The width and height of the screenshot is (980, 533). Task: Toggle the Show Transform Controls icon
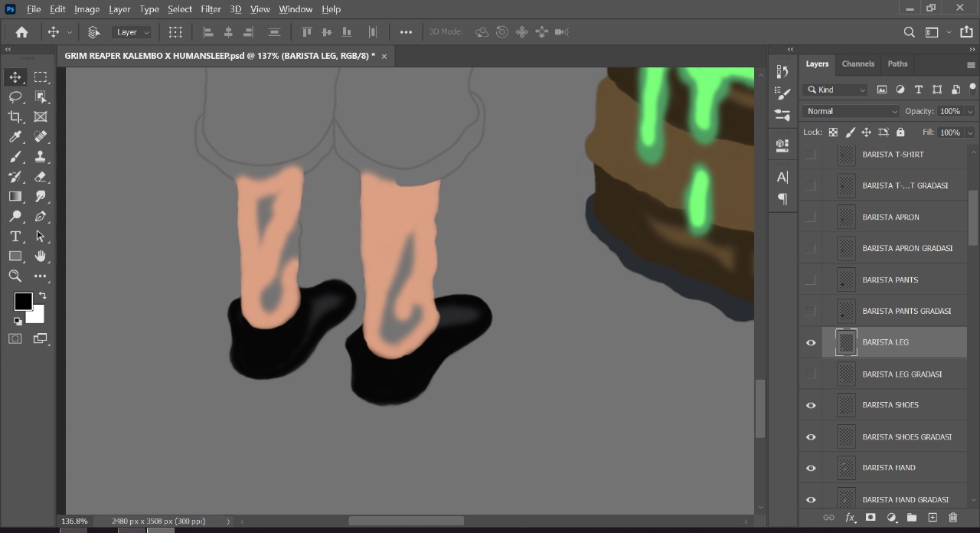(175, 32)
